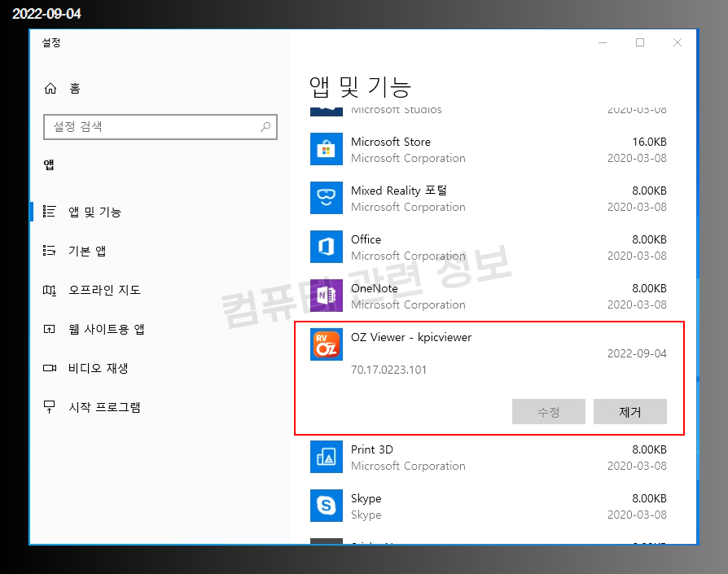Click the Apps & features list icon in the sidebar

click(x=49, y=212)
